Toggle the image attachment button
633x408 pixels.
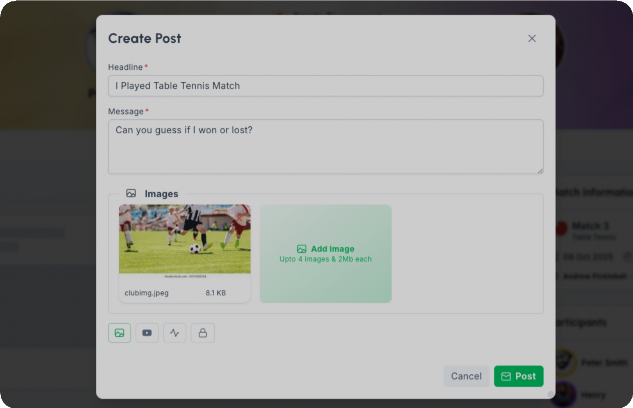120,333
